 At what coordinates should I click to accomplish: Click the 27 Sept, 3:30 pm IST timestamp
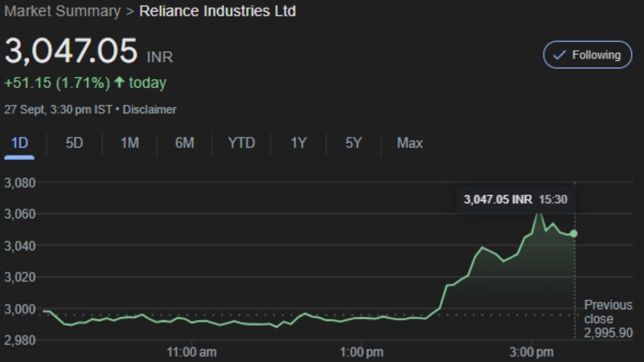click(58, 110)
